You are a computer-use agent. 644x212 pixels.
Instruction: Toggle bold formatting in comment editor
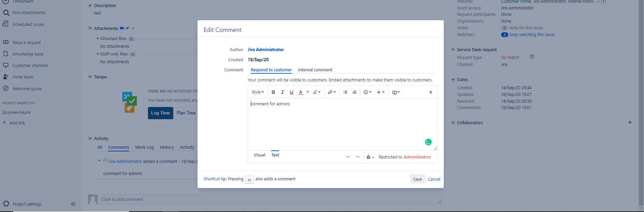click(x=273, y=92)
